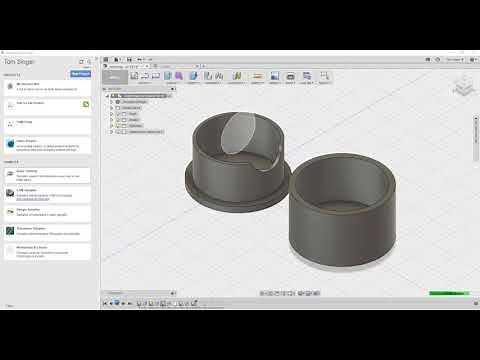
Task: Step the timeline back one feature
Action: tap(111, 303)
